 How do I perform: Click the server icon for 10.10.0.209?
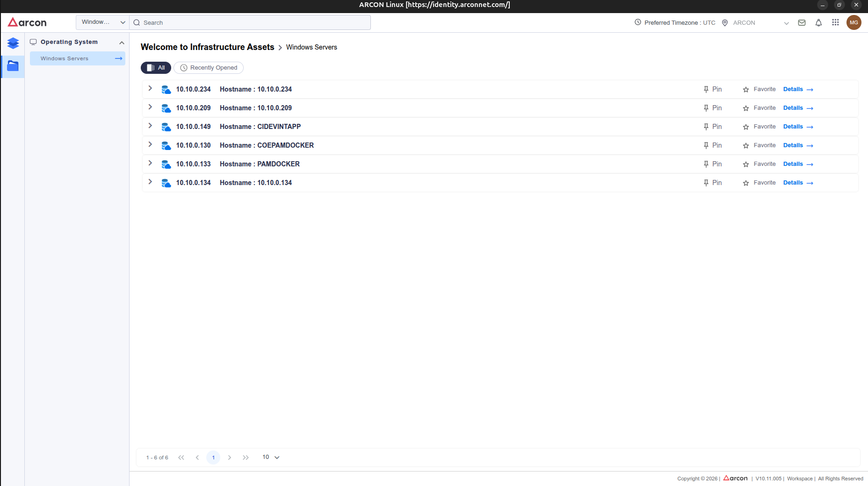[166, 108]
